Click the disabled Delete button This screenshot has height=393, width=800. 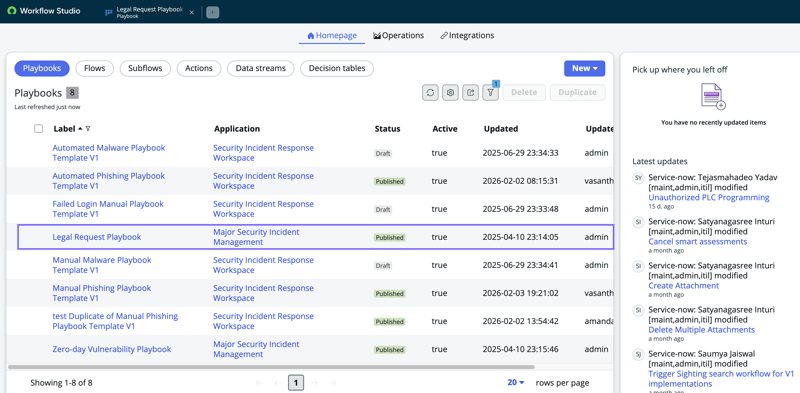[524, 92]
